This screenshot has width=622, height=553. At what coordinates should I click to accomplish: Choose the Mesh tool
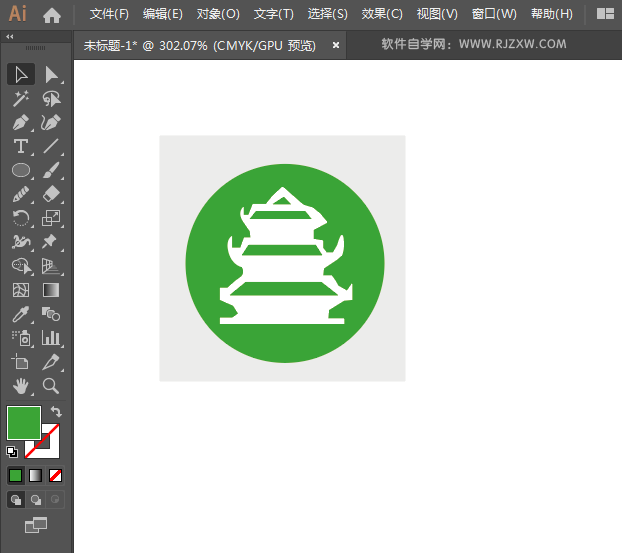click(x=21, y=290)
